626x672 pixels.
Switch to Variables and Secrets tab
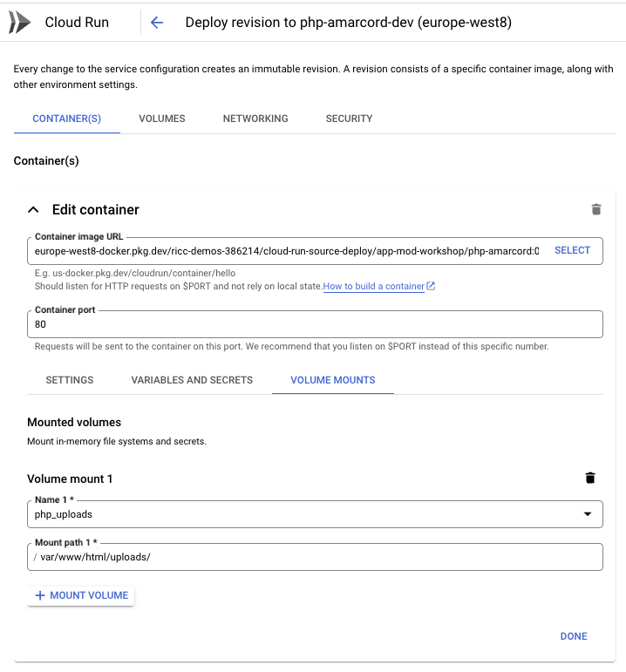click(x=192, y=380)
